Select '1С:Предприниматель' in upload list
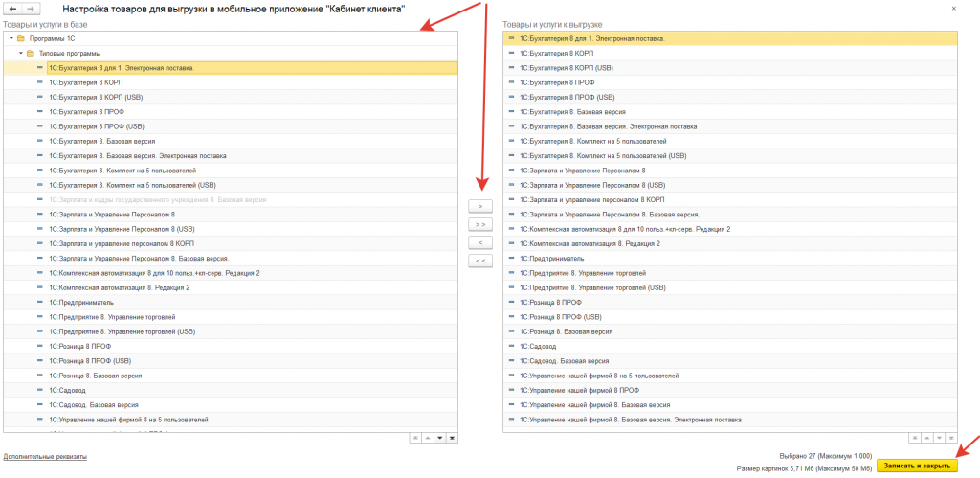The width and height of the screenshot is (980, 478). (730, 259)
